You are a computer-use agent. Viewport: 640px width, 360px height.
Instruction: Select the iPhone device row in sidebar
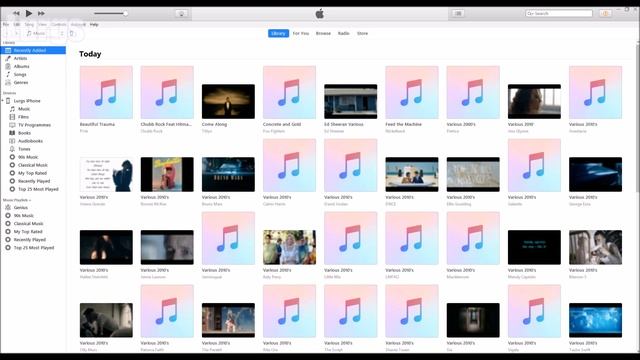click(33, 101)
